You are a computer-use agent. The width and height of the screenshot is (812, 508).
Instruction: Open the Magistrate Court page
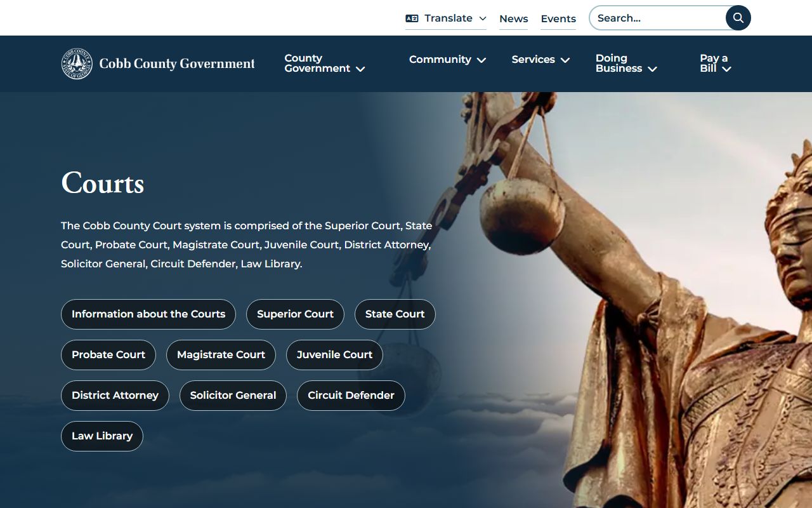point(221,355)
